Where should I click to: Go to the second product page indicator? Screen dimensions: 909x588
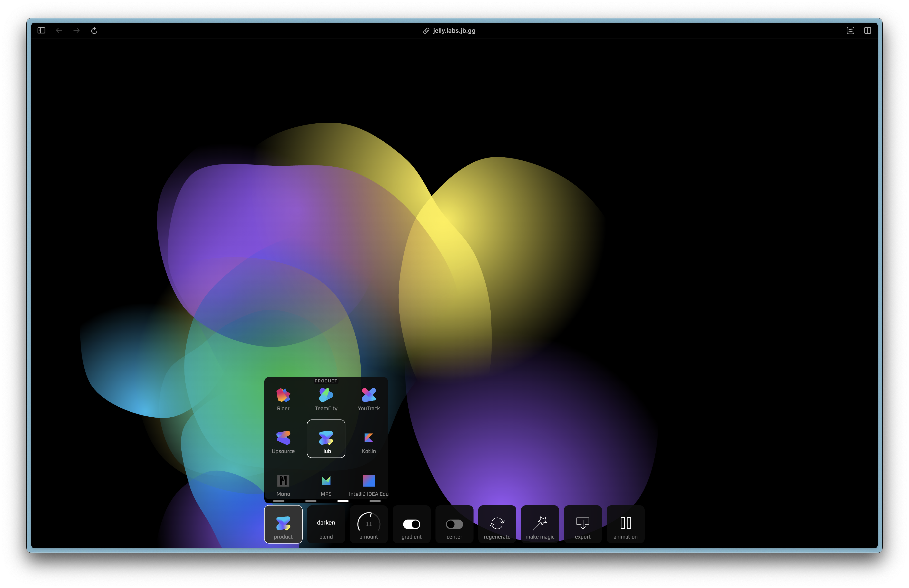(311, 501)
